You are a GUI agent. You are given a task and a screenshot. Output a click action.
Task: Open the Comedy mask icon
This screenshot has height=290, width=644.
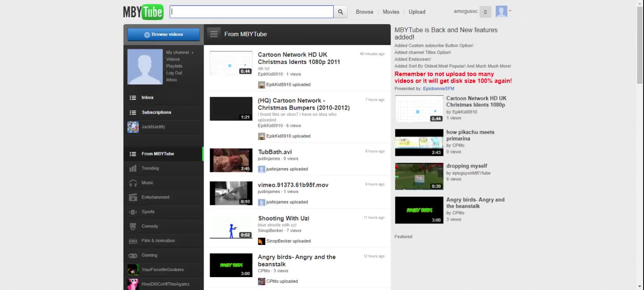point(133,226)
